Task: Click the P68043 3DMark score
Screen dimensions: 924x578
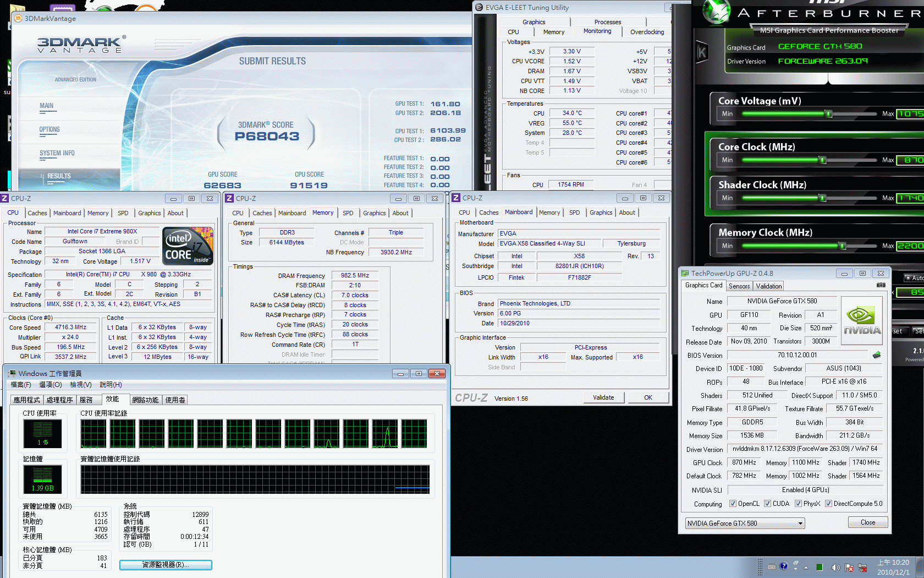Action: coord(267,136)
